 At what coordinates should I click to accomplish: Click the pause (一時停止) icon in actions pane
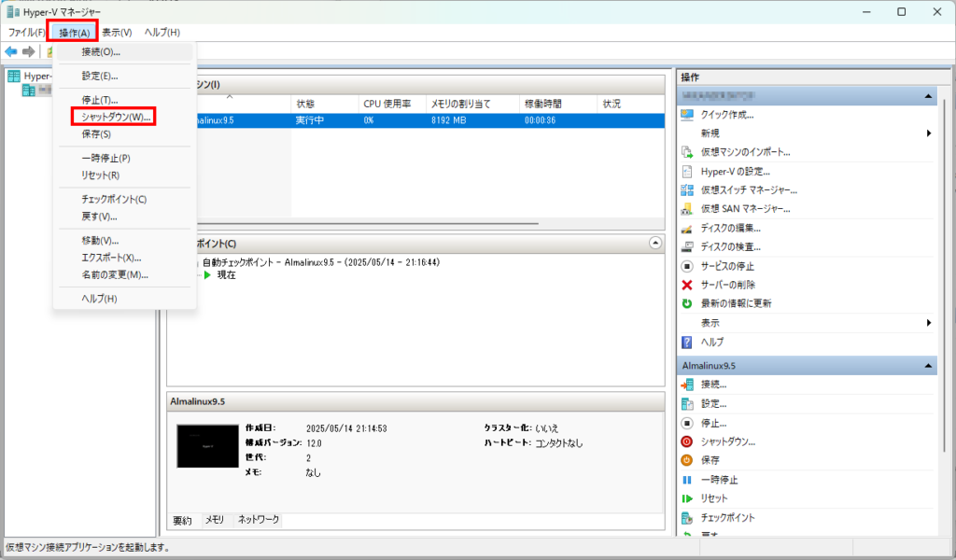point(687,480)
